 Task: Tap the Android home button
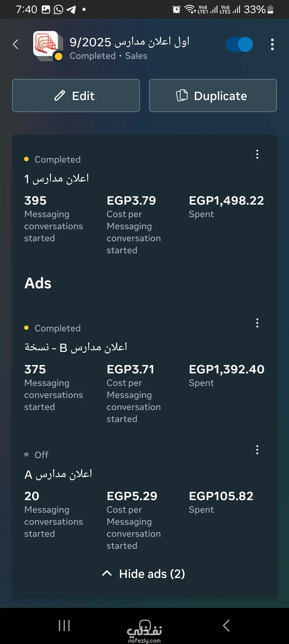point(145,625)
